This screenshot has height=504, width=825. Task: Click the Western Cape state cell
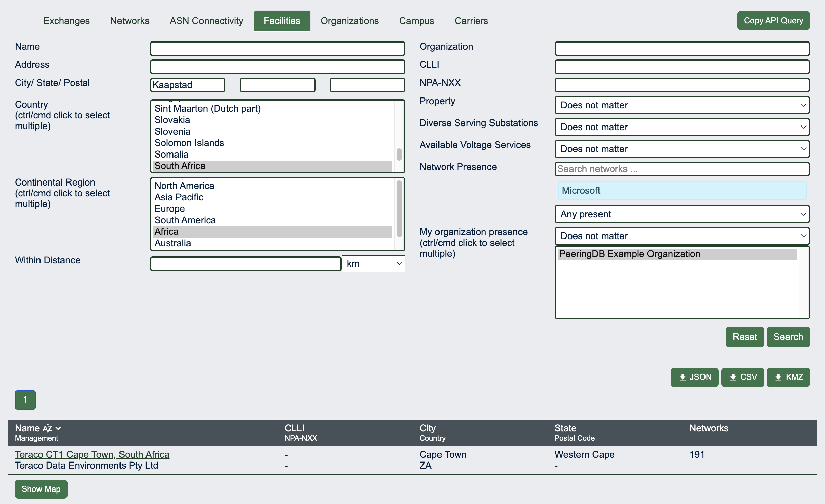[x=584, y=455]
